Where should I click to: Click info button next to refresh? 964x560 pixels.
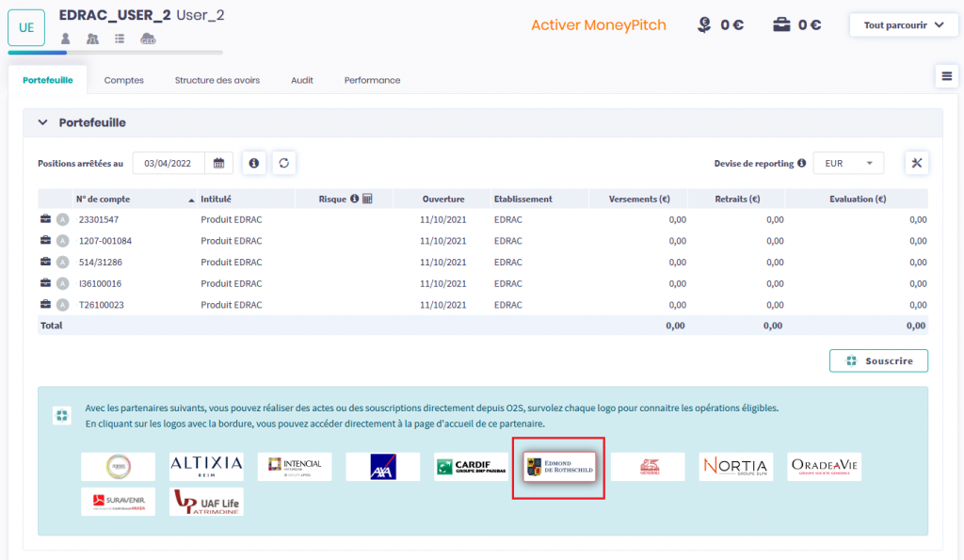[x=253, y=163]
